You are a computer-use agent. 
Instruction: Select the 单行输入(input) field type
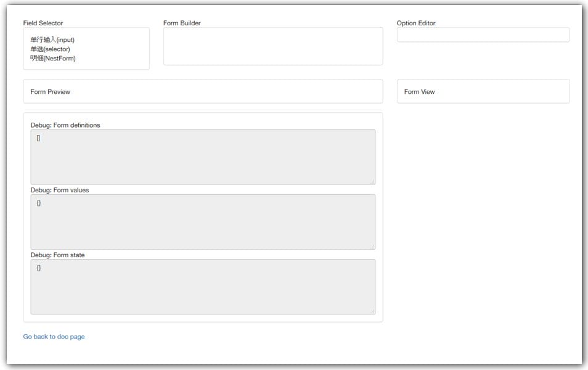(54, 39)
